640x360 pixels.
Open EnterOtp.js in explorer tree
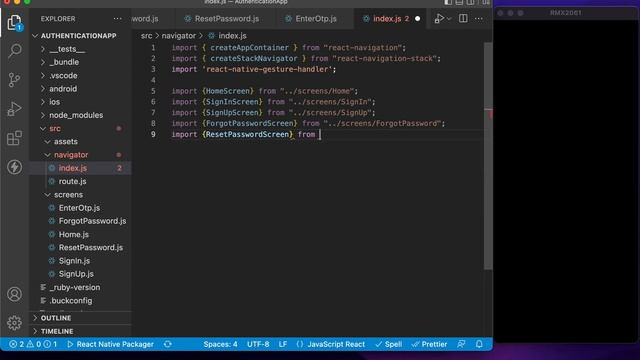pyautogui.click(x=79, y=208)
